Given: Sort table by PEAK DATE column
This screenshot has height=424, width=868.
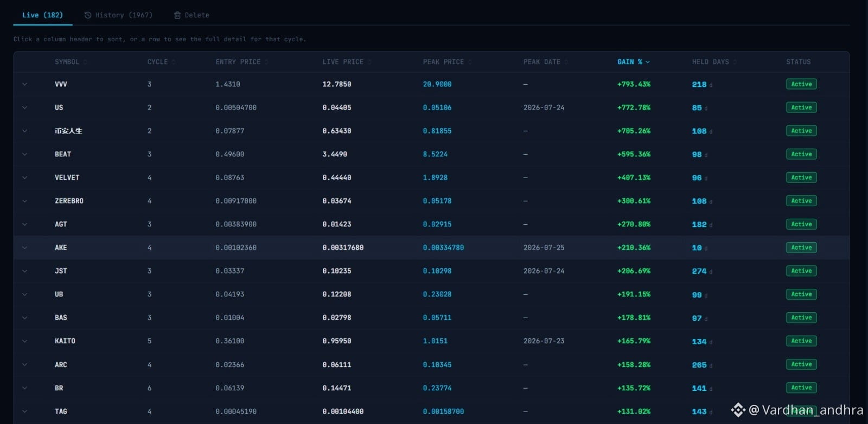Looking at the screenshot, I should coord(546,62).
